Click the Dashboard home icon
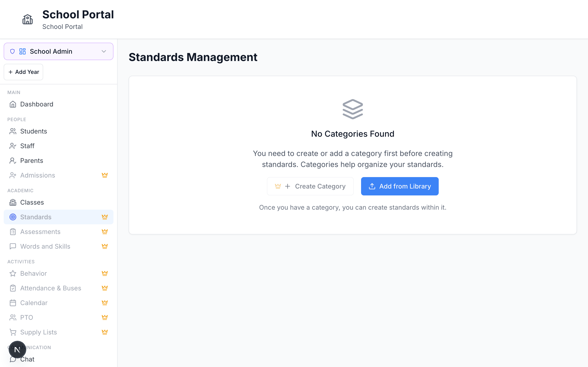The image size is (588, 367). coord(13,104)
